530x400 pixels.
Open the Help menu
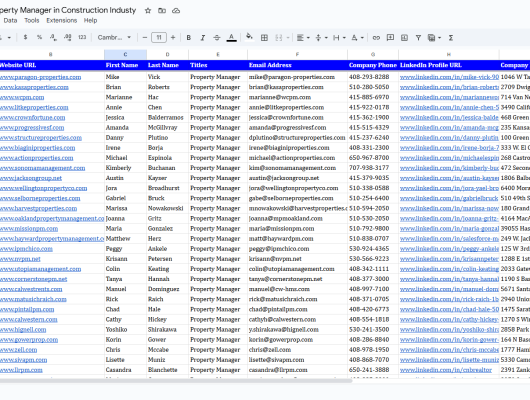click(90, 20)
